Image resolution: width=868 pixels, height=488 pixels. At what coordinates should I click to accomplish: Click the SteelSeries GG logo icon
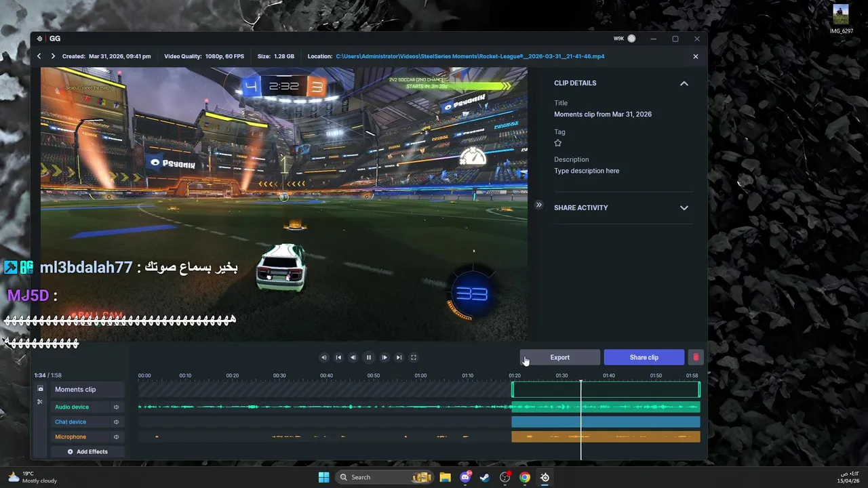(x=40, y=39)
